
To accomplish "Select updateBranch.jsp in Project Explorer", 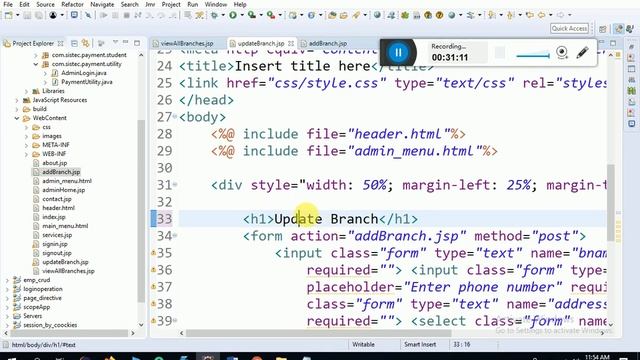I will [65, 262].
